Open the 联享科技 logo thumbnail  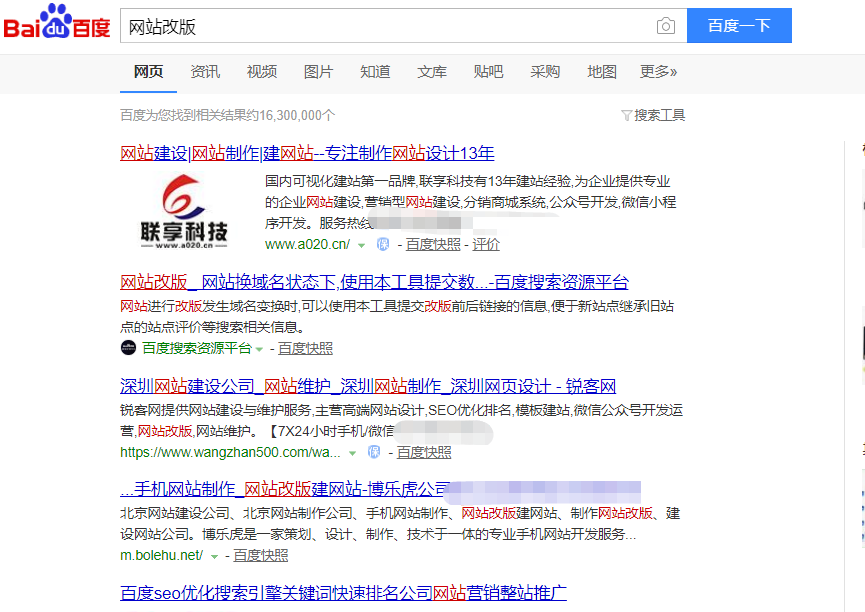coord(184,211)
